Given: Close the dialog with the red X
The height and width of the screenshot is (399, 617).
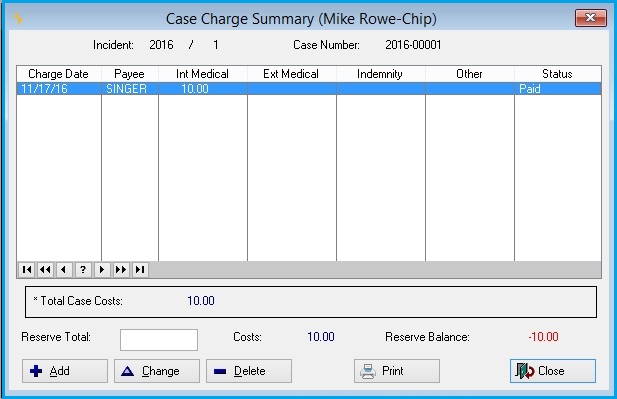Looking at the screenshot, I should pos(591,18).
